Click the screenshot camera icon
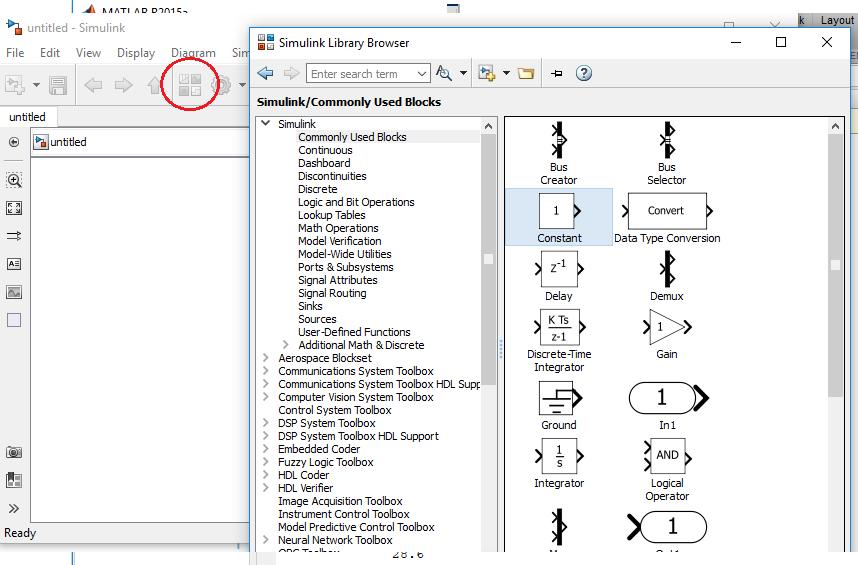 point(14,452)
